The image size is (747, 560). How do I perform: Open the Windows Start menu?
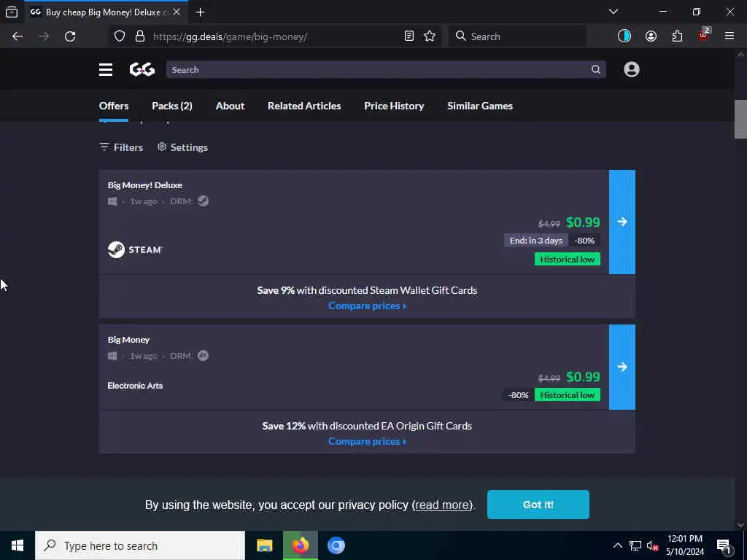tap(18, 545)
